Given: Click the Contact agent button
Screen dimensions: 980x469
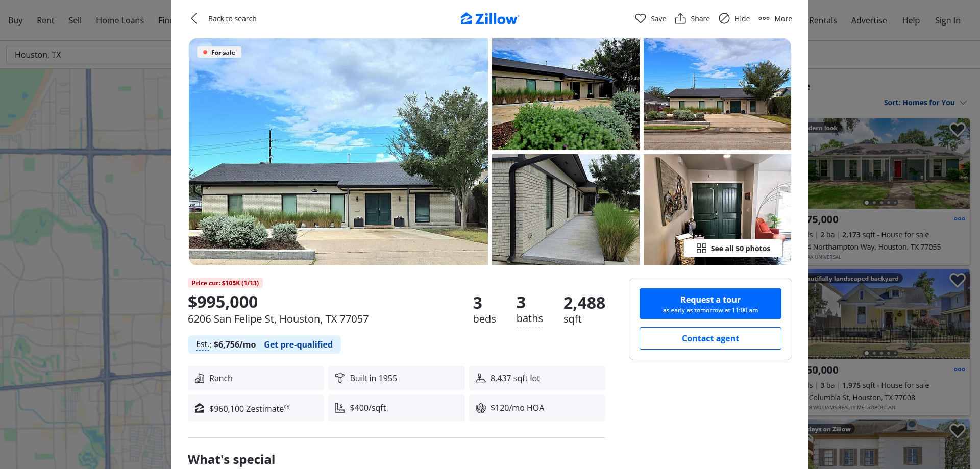Looking at the screenshot, I should point(710,338).
